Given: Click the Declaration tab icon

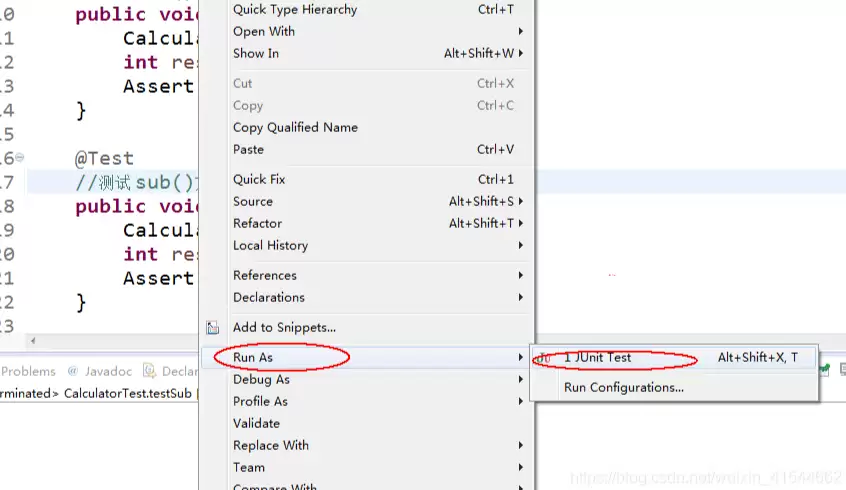Looking at the screenshot, I should [149, 371].
